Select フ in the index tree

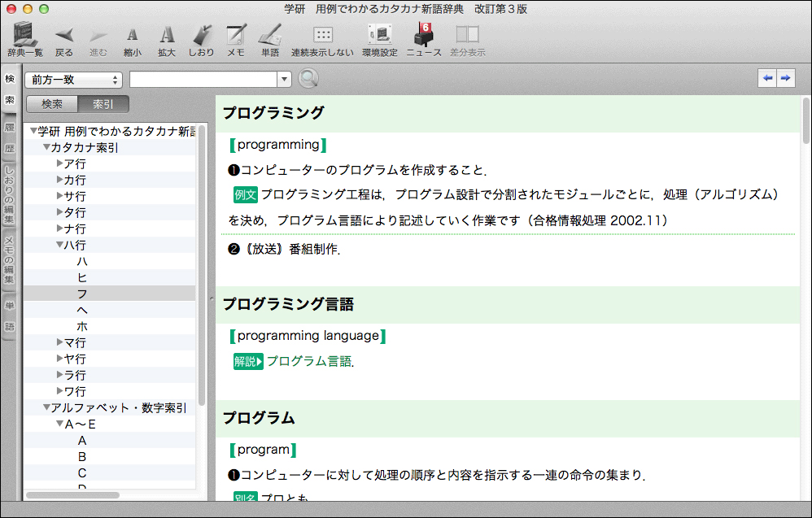click(82, 294)
